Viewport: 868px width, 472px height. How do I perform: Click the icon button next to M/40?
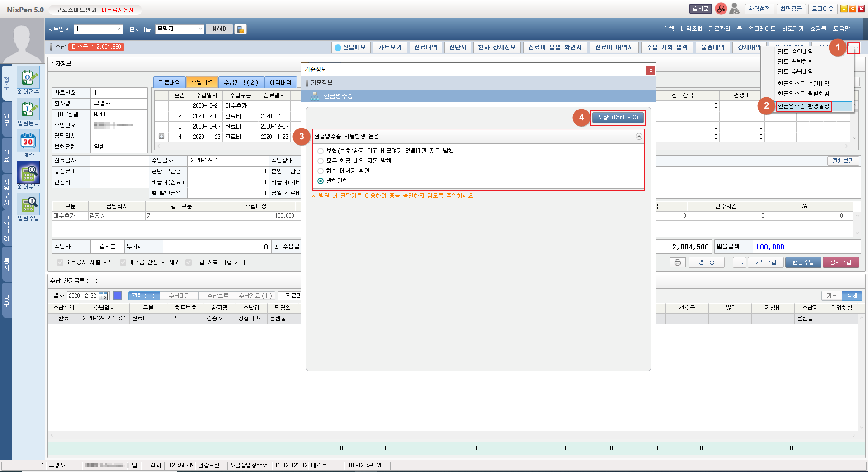point(241,29)
